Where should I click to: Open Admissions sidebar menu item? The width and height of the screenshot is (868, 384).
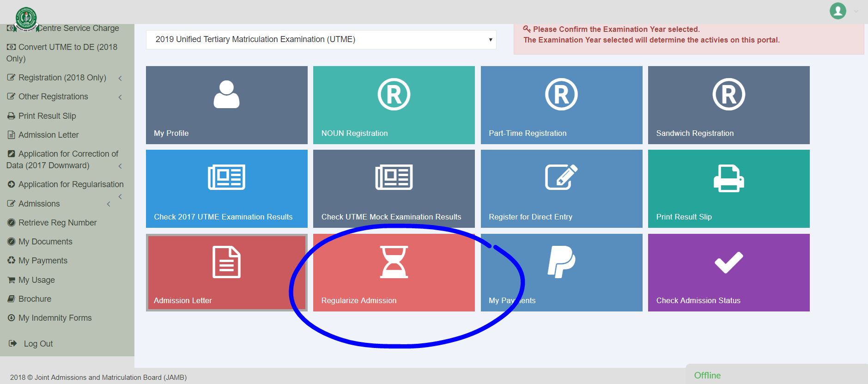click(x=39, y=204)
